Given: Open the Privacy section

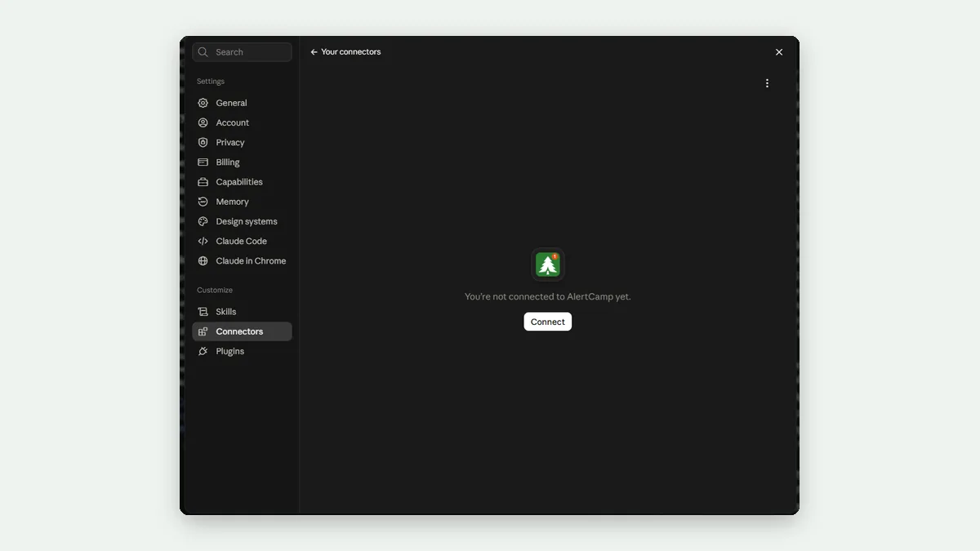Looking at the screenshot, I should (x=242, y=142).
